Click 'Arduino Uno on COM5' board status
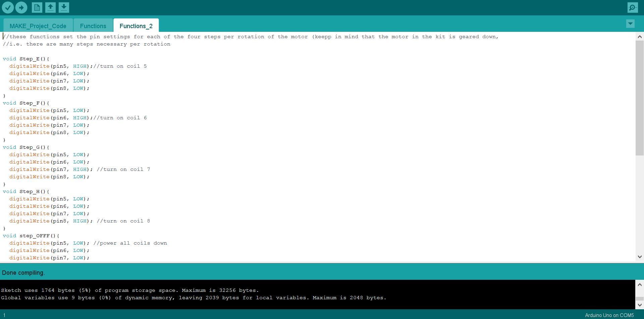This screenshot has width=644, height=319. 609,315
